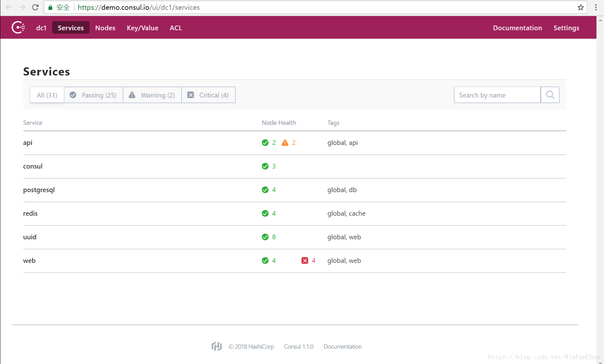Open the Documentation link in the top navbar

(517, 28)
